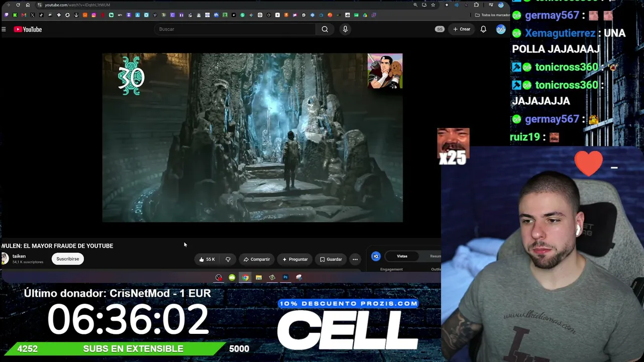Open the three-dot more actions menu

click(355, 259)
